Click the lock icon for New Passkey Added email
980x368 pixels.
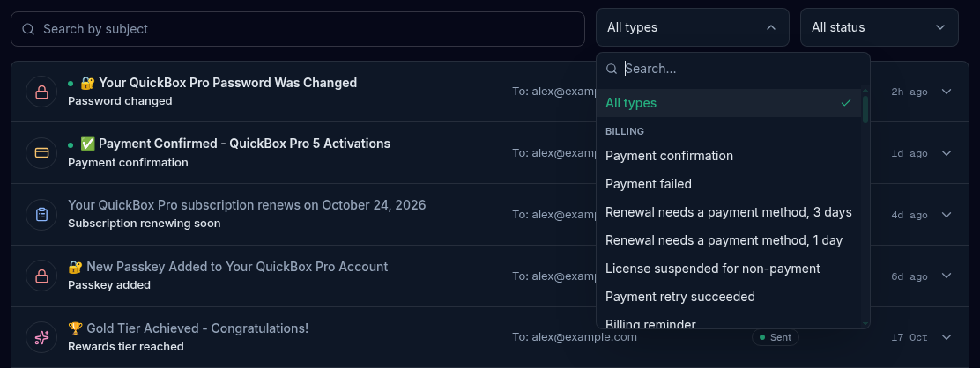tap(42, 276)
